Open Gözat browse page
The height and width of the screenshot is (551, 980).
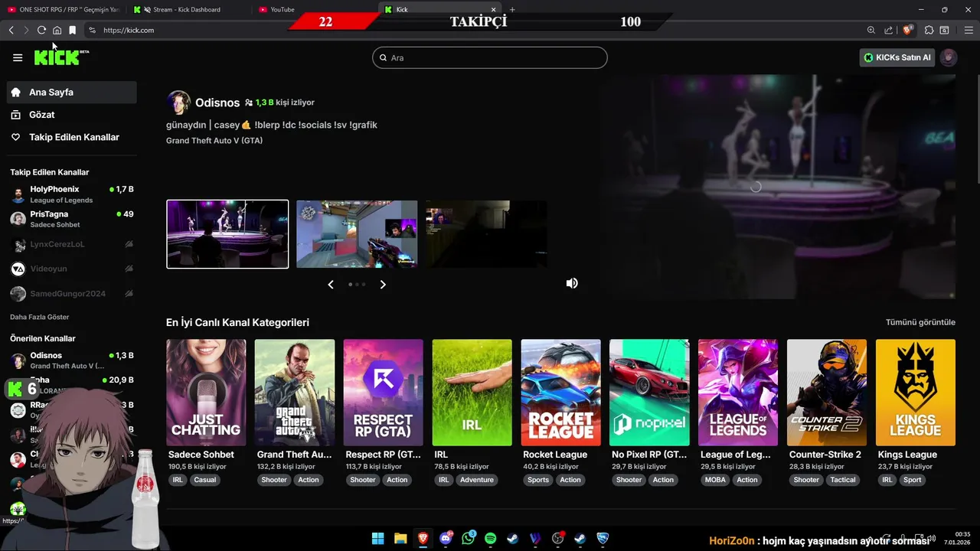(x=72, y=115)
